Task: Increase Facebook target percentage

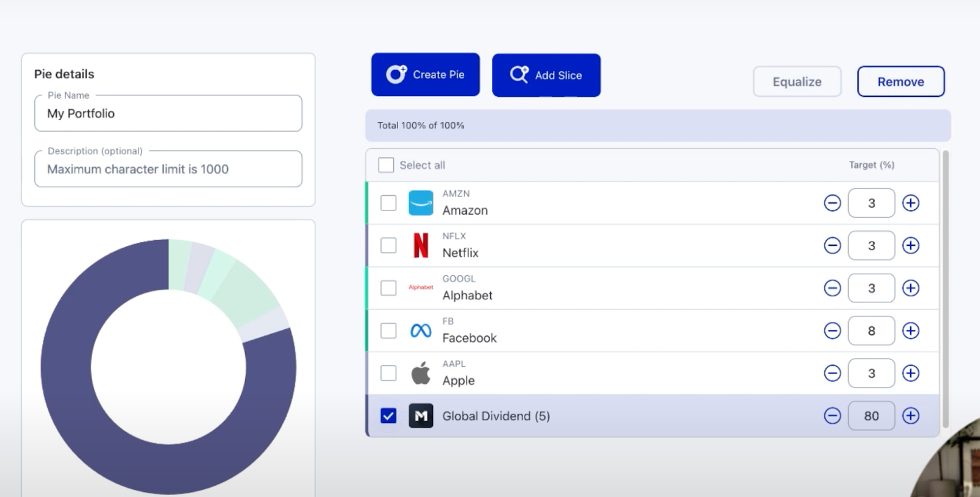Action: click(x=911, y=331)
